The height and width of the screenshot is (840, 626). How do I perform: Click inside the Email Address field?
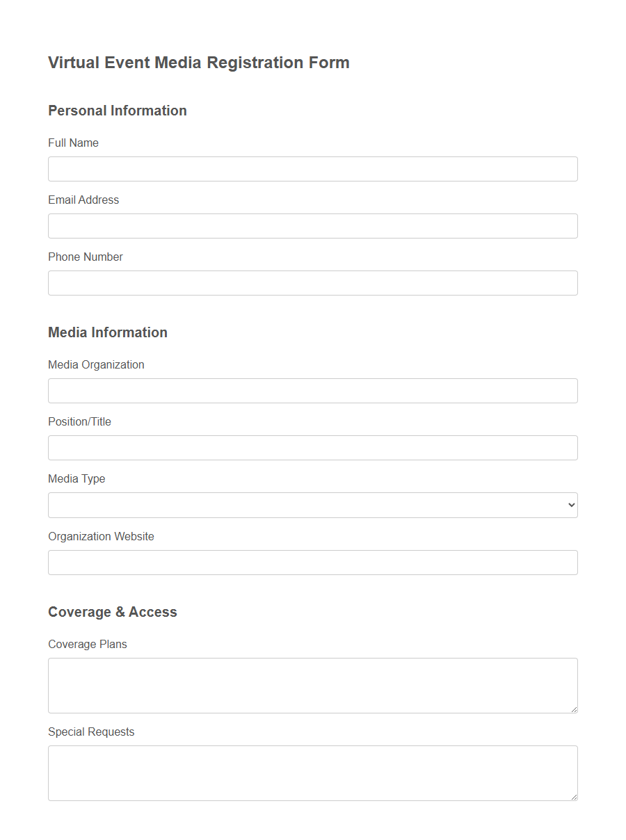click(x=312, y=226)
